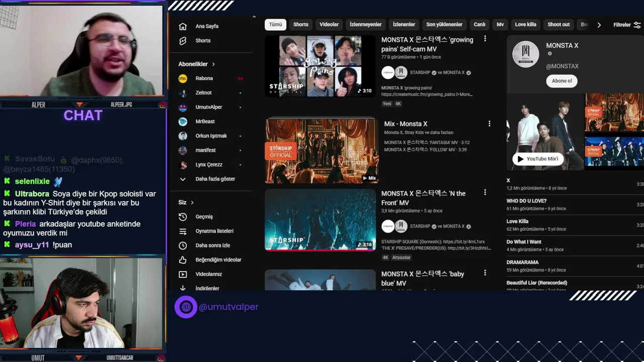Screen dimensions: 644x362
Task: Open options menu for 'growing pains' video
Action: point(485,39)
